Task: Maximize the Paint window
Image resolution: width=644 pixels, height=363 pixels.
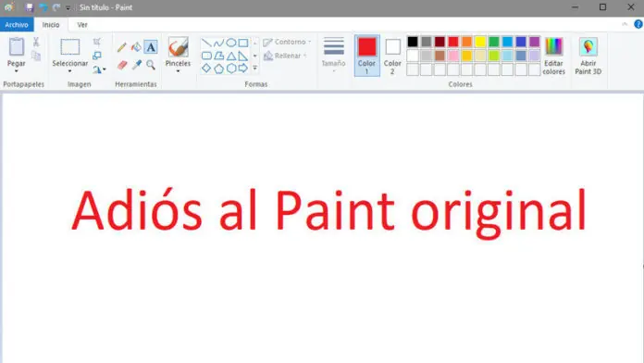Action: (602, 7)
